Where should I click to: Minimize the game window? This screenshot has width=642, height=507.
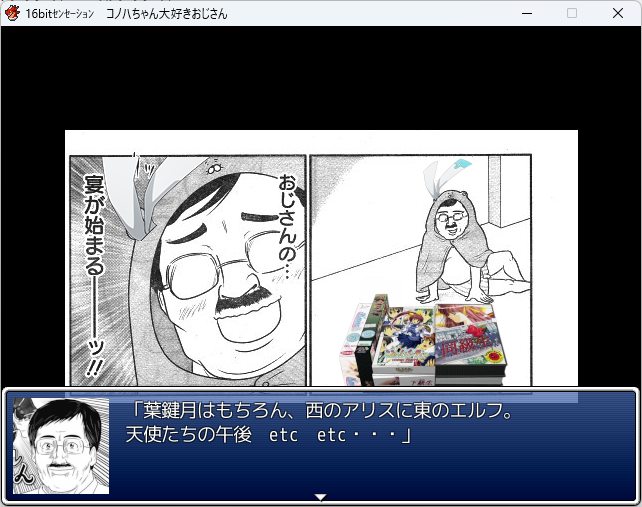point(527,14)
